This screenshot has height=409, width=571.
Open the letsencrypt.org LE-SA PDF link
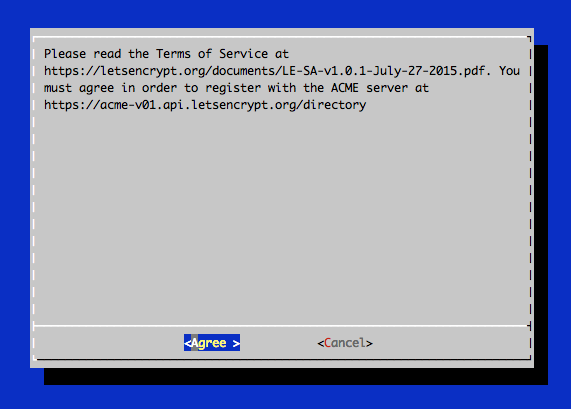[x=268, y=71]
